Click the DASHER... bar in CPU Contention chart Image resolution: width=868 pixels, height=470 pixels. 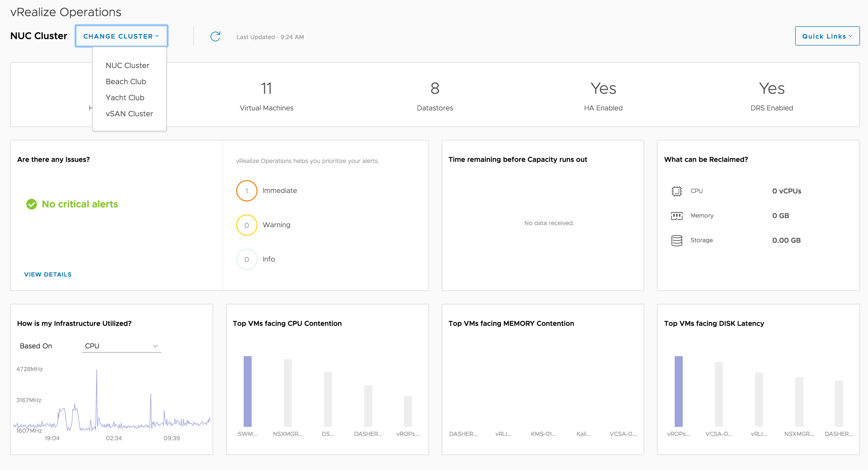(368, 406)
